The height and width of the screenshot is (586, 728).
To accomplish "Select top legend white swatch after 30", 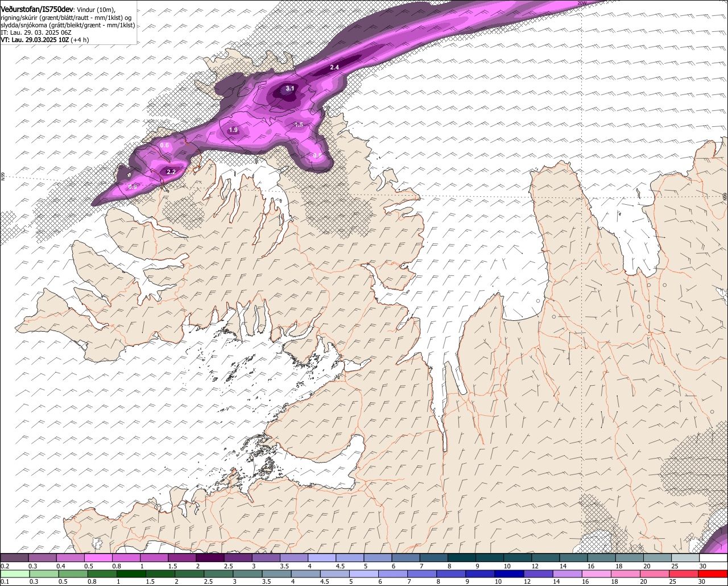I will (714, 558).
